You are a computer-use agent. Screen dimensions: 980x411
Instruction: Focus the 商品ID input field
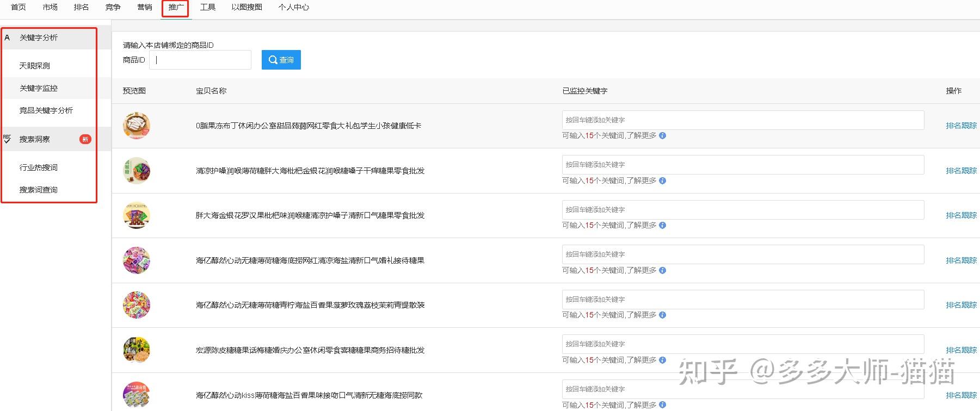pos(200,60)
